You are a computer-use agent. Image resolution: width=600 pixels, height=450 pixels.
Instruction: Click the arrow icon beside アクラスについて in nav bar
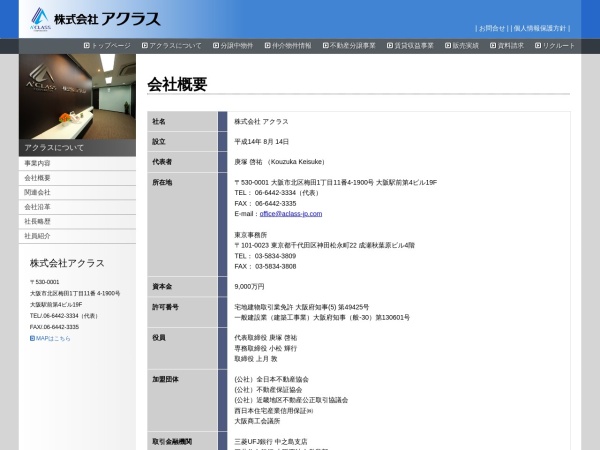(x=145, y=46)
